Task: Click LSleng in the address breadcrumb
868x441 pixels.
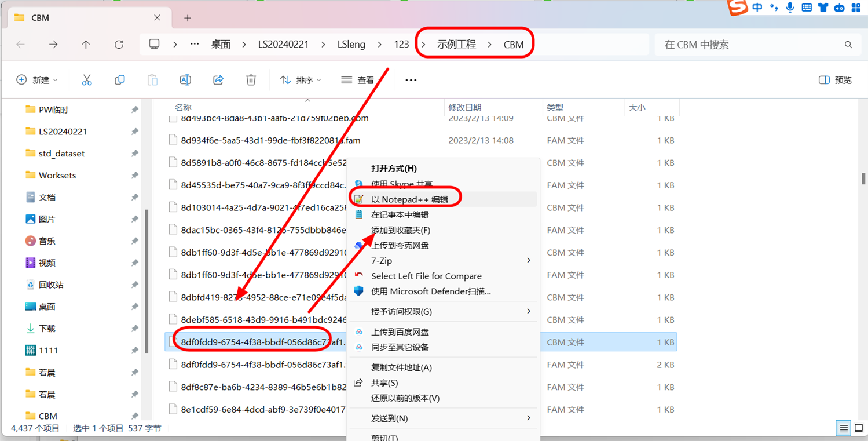Action: [x=351, y=45]
